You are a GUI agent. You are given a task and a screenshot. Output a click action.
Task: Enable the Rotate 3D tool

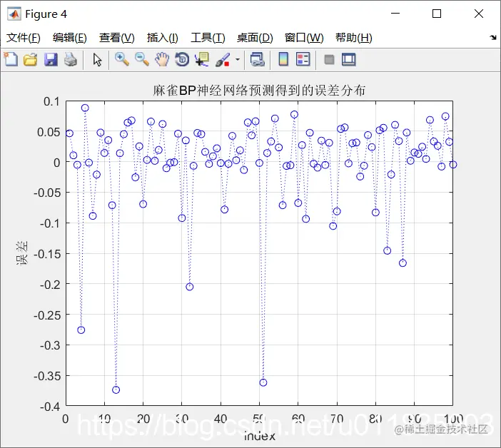click(182, 60)
